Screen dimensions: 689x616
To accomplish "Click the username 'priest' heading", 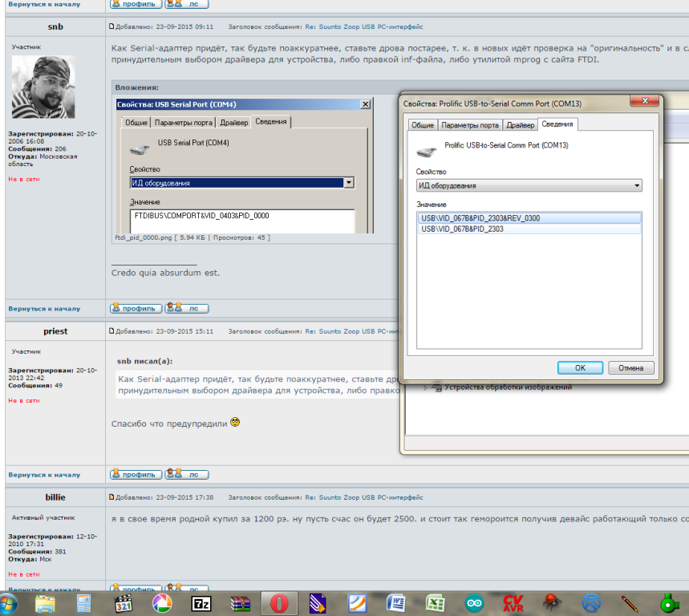I will (x=55, y=330).
